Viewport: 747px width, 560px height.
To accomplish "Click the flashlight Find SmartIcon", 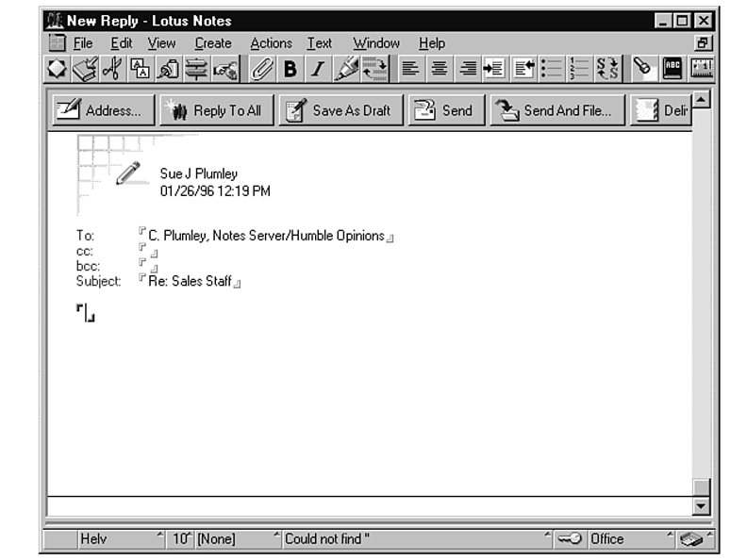I will [643, 69].
